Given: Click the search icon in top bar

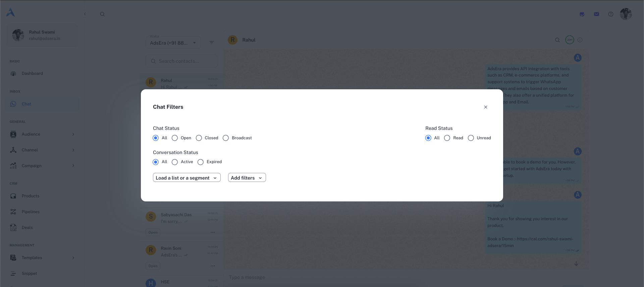Looking at the screenshot, I should click(102, 14).
